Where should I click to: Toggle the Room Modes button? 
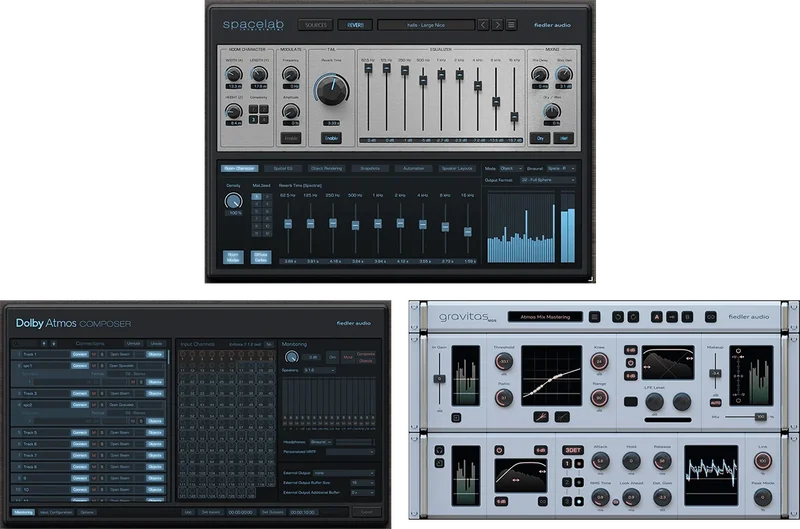point(233,257)
